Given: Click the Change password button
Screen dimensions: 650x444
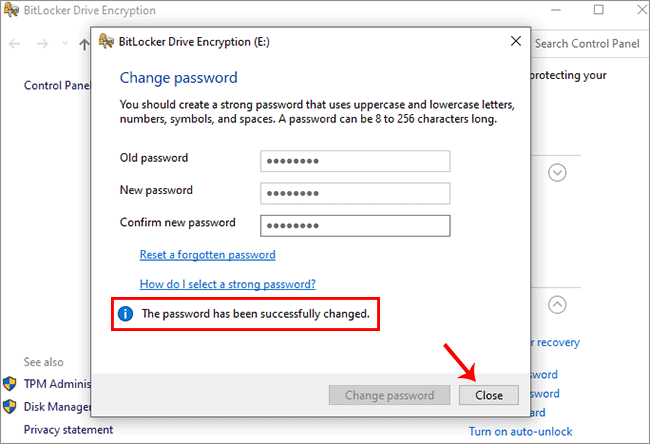Looking at the screenshot, I should point(389,395).
